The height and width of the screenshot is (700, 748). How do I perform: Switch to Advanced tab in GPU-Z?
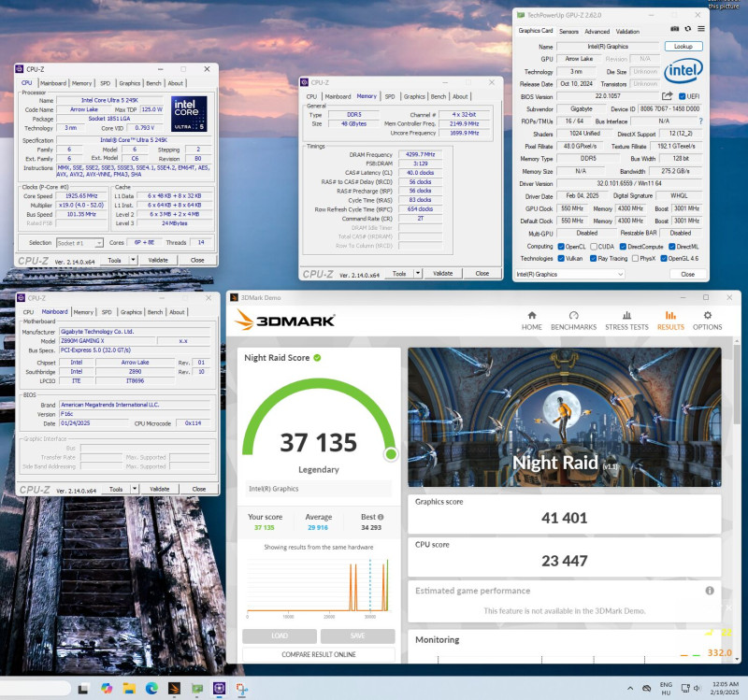click(x=597, y=32)
